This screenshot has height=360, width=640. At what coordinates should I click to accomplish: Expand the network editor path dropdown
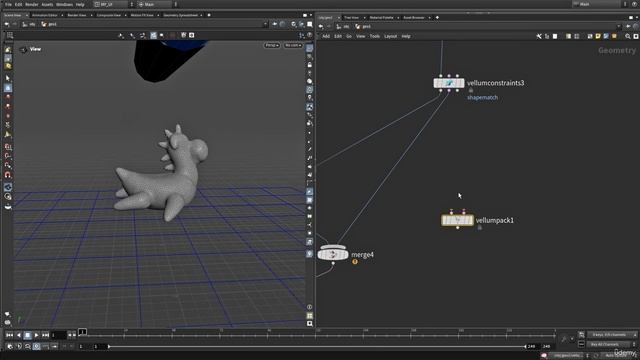tap(618, 27)
